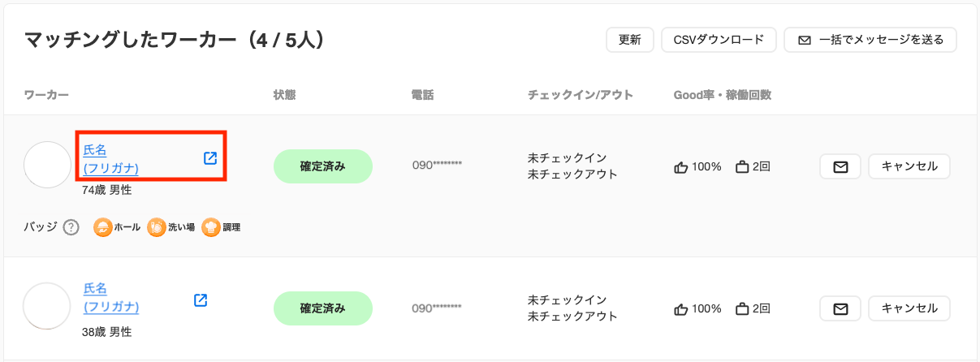Cancel the first worker's matching

click(909, 166)
